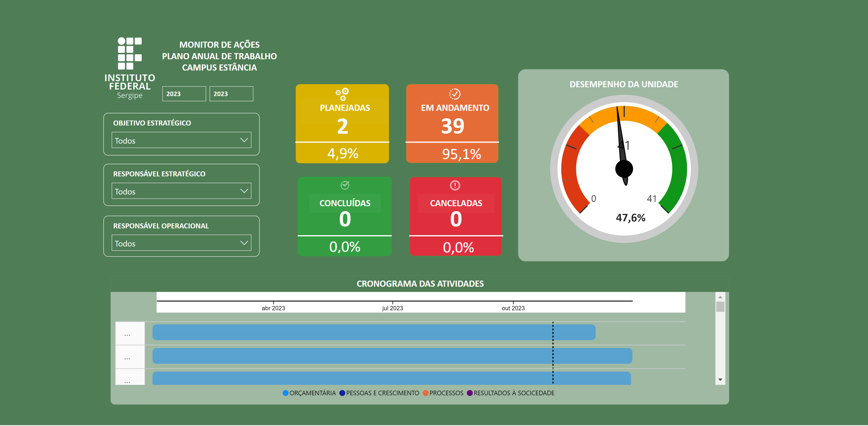868x426 pixels.
Task: Click the start year 2023 field
Action: click(184, 94)
